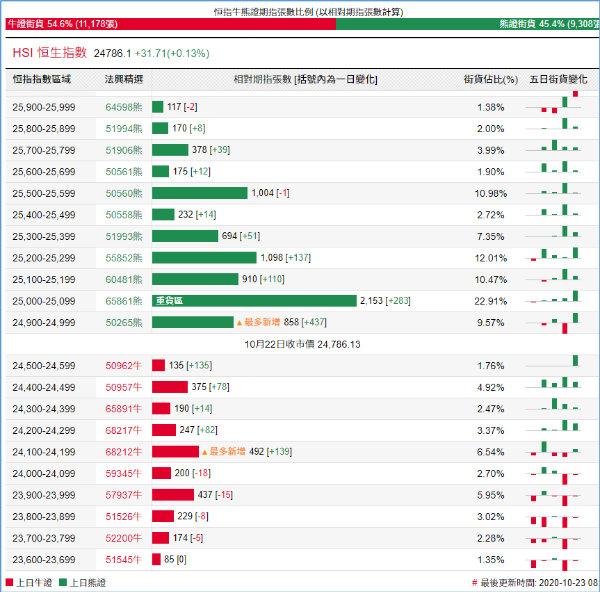Click the 10月22日收市價 24,786.13 line

(302, 344)
